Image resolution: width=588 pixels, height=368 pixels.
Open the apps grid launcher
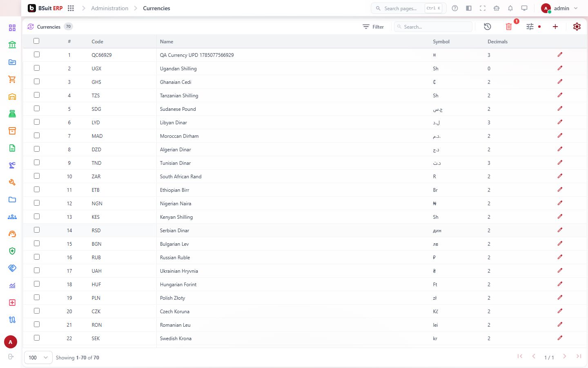point(71,8)
